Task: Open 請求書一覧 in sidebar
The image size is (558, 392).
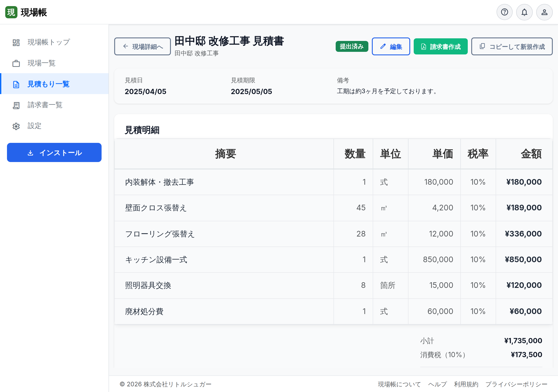Action: [54, 105]
